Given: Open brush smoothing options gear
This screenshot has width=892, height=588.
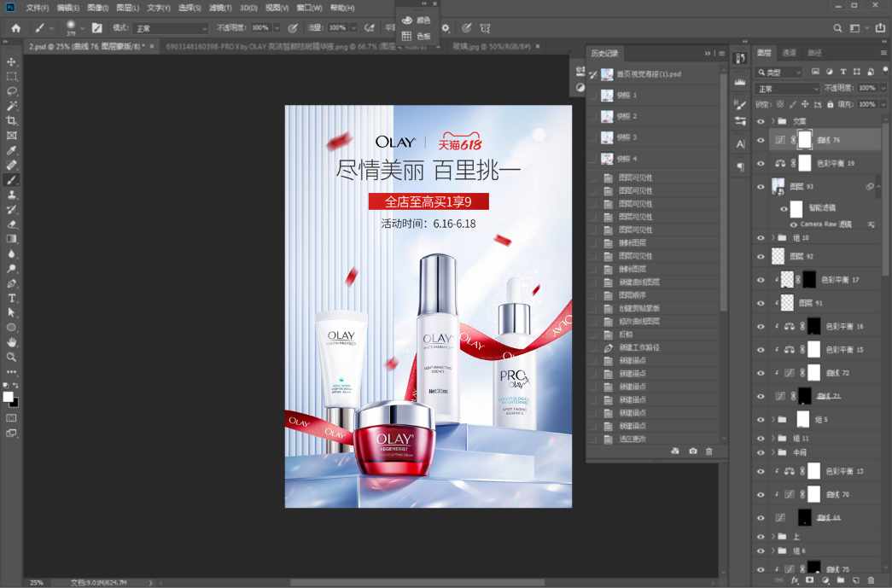Looking at the screenshot, I should click(446, 28).
